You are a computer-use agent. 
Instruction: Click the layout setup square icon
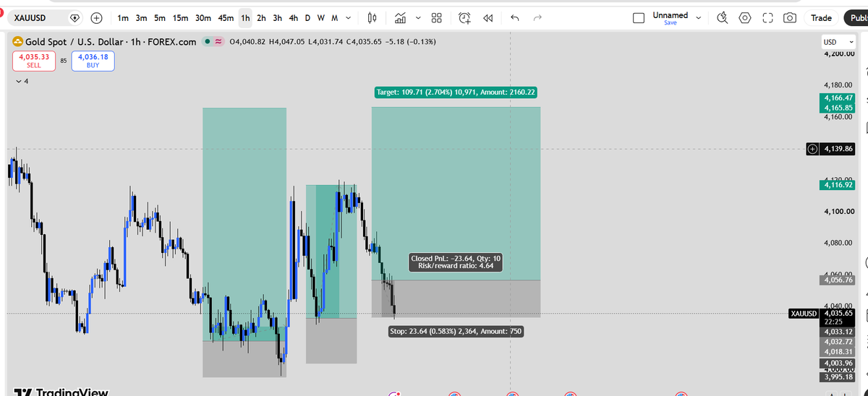[639, 18]
